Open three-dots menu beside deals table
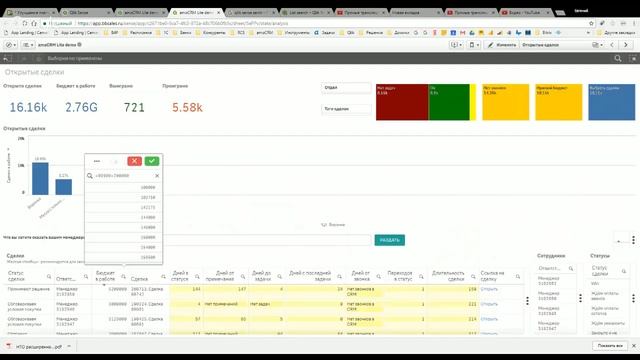Viewport: 640px width, 360px height. coord(527,301)
